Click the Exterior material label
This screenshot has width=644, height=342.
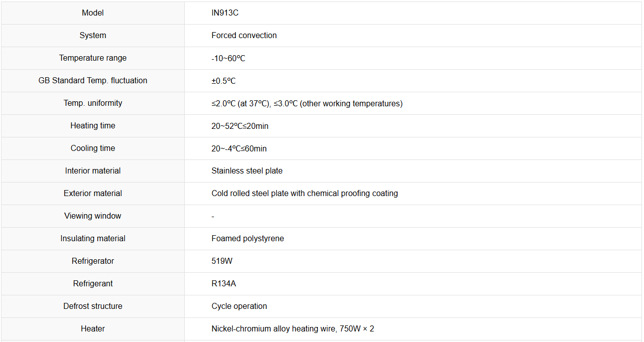click(93, 194)
